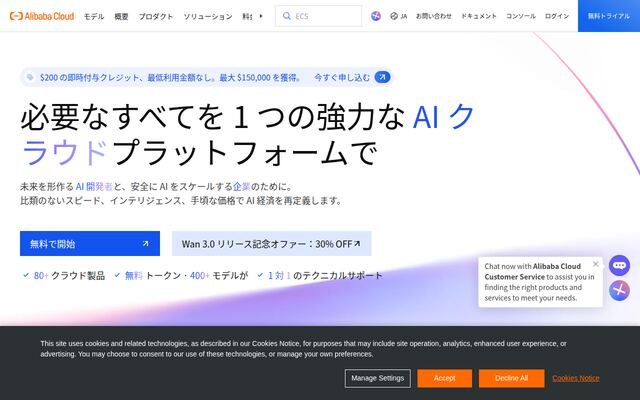640x400 pixels.
Task: Open the お問い合わせ link
Action: (433, 16)
